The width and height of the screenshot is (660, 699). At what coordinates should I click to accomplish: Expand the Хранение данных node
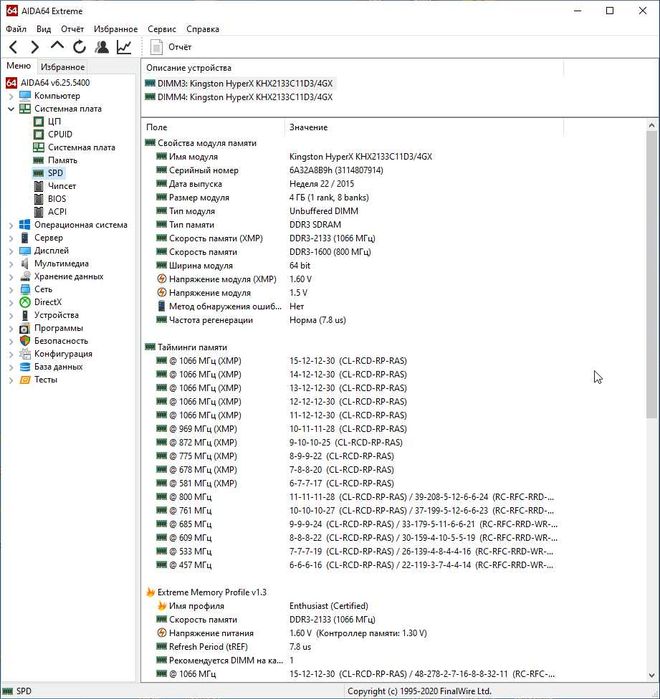(11, 277)
